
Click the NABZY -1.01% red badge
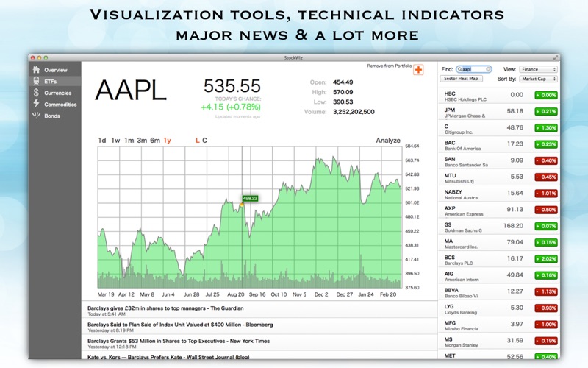click(x=546, y=194)
